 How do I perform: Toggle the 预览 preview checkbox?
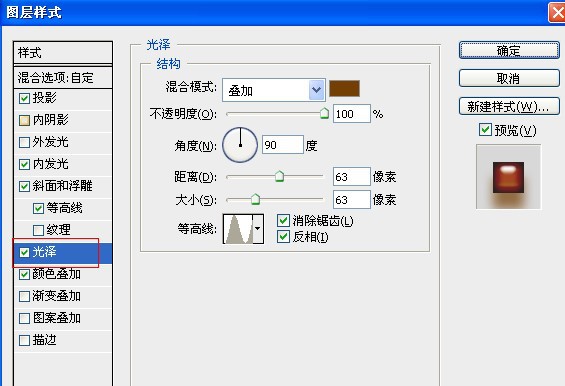click(x=485, y=130)
